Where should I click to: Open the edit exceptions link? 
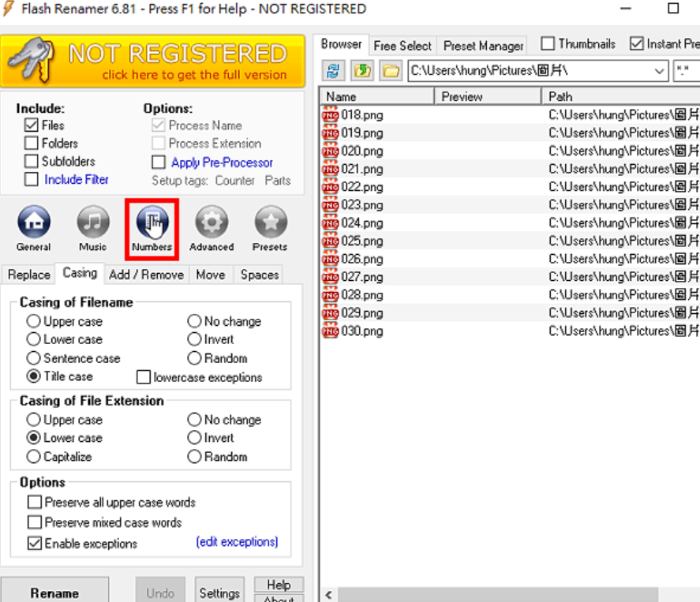click(237, 542)
